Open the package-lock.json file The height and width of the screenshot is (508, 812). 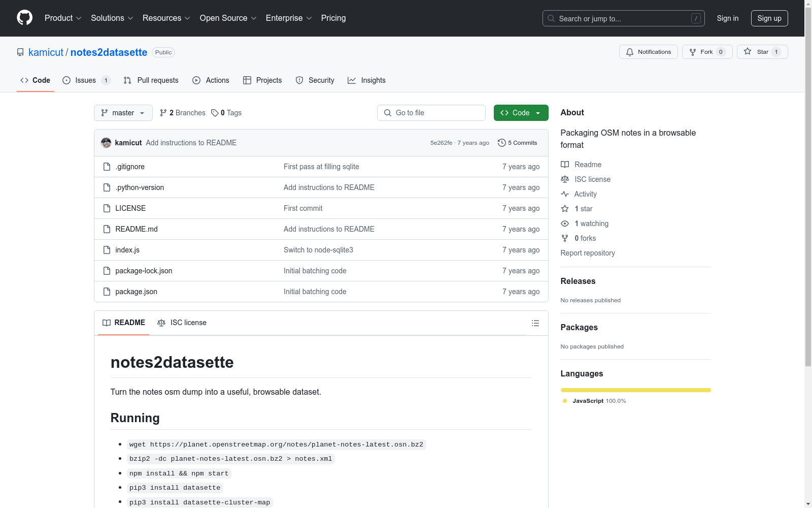click(144, 271)
